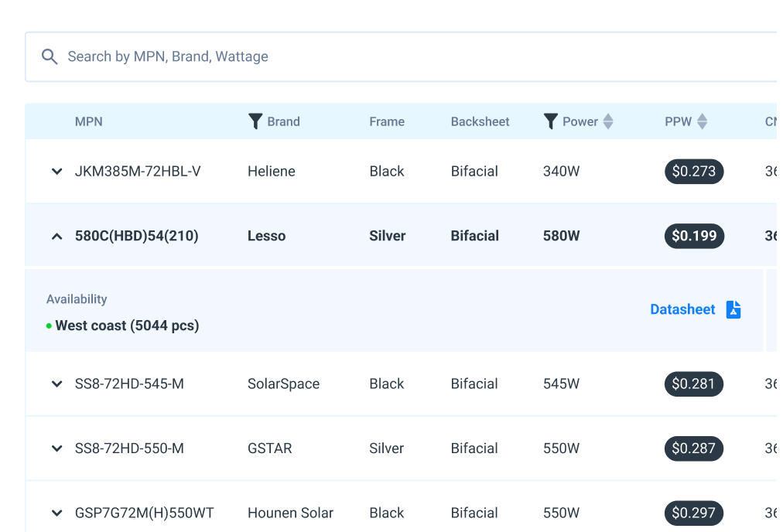Image resolution: width=783 pixels, height=532 pixels.
Task: Click the $0.273 price badge for Heliene
Action: click(693, 171)
